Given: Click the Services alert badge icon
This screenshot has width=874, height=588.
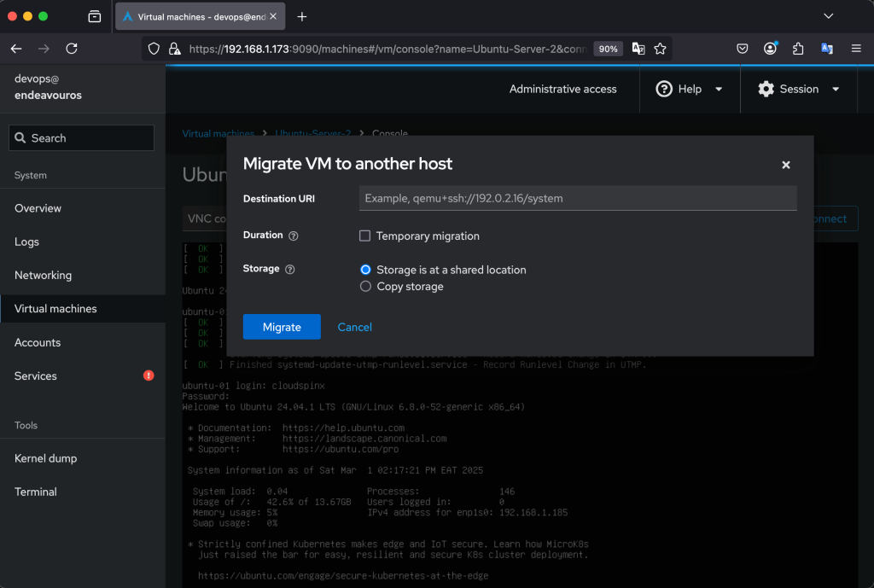Looking at the screenshot, I should [x=149, y=376].
